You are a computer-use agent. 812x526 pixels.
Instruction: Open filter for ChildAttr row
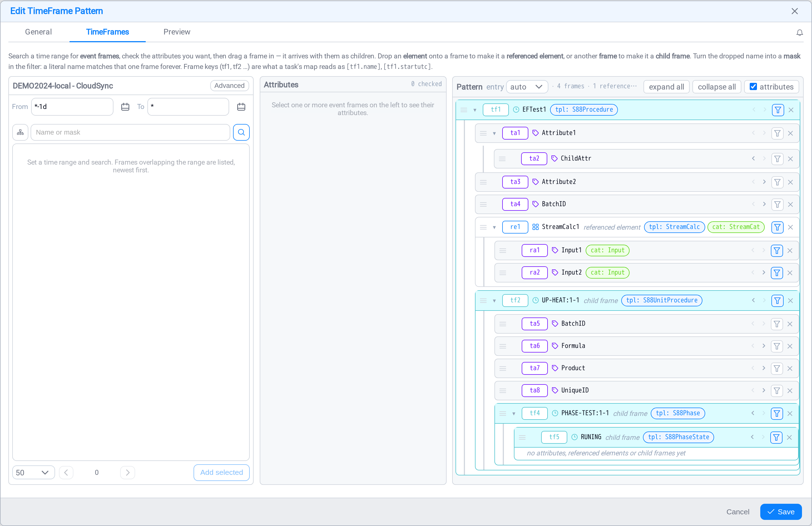[x=777, y=159]
